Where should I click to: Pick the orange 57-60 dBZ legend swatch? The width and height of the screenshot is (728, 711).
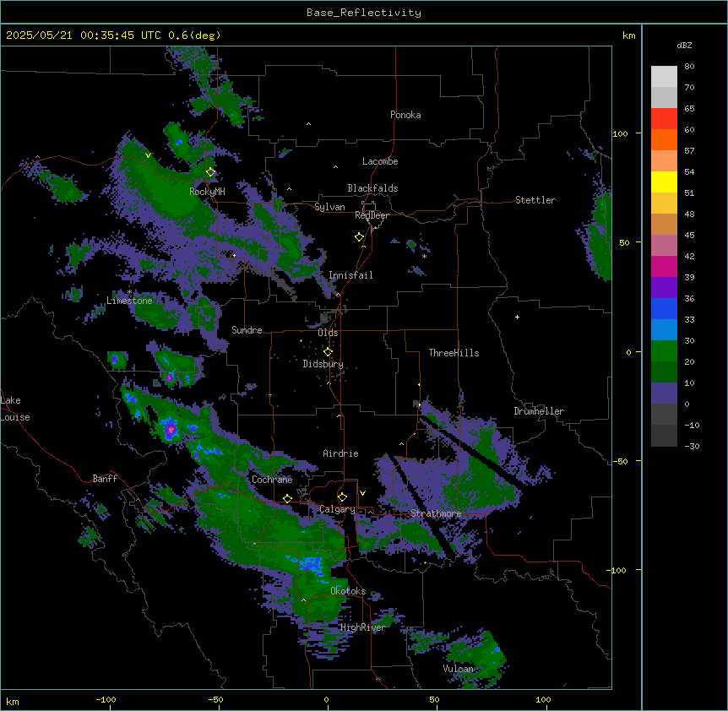[664, 139]
